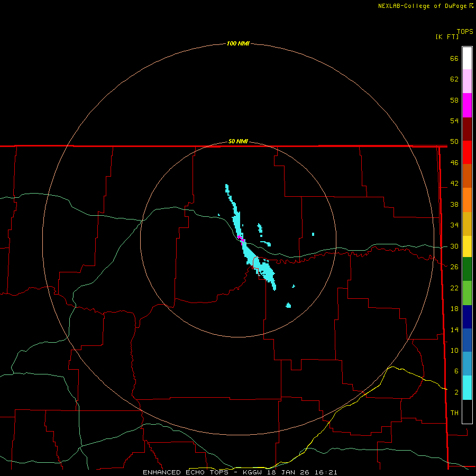The height and width of the screenshot is (476, 476).
Task: Click the dark green 26 kft legend swatch
Action: click(467, 269)
